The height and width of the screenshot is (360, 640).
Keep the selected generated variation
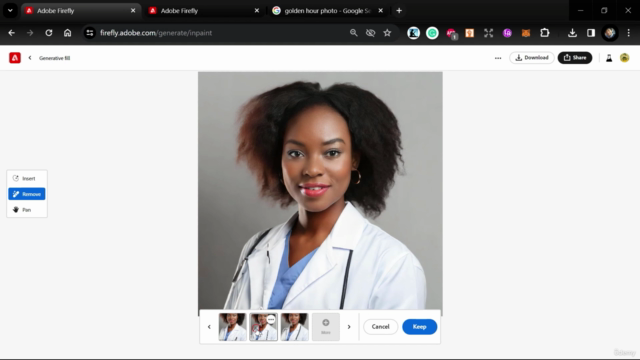point(420,327)
